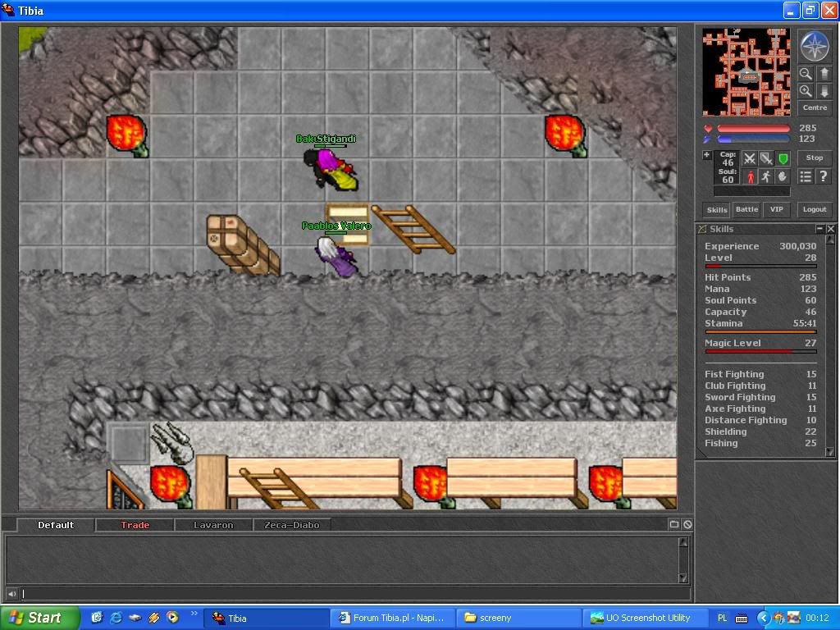Click the PL language indicator

(x=722, y=619)
